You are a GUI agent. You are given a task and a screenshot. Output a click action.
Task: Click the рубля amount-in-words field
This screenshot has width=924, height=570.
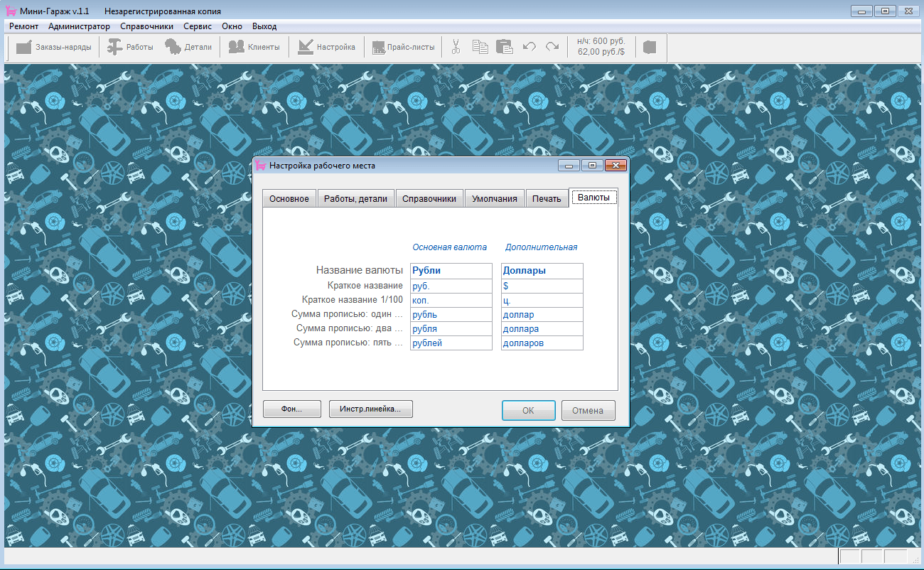point(451,328)
